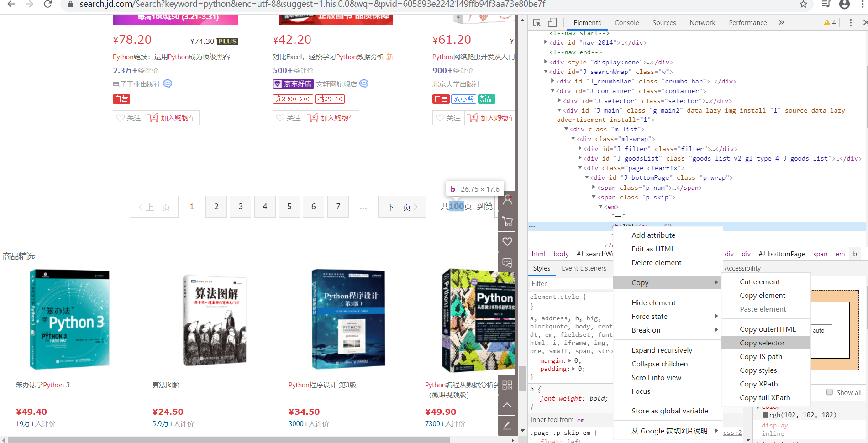
Task: Click the JD sidebar back-to-top arrow icon
Action: 507,405
